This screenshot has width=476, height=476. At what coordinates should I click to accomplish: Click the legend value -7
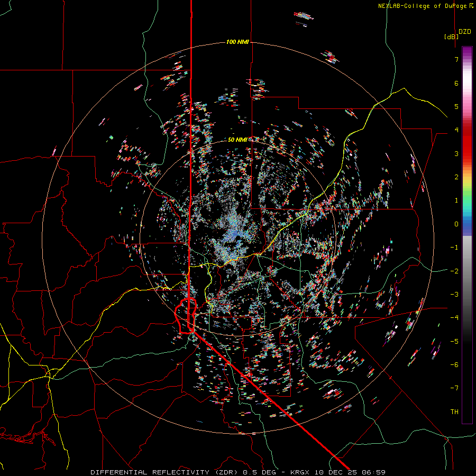click(454, 388)
